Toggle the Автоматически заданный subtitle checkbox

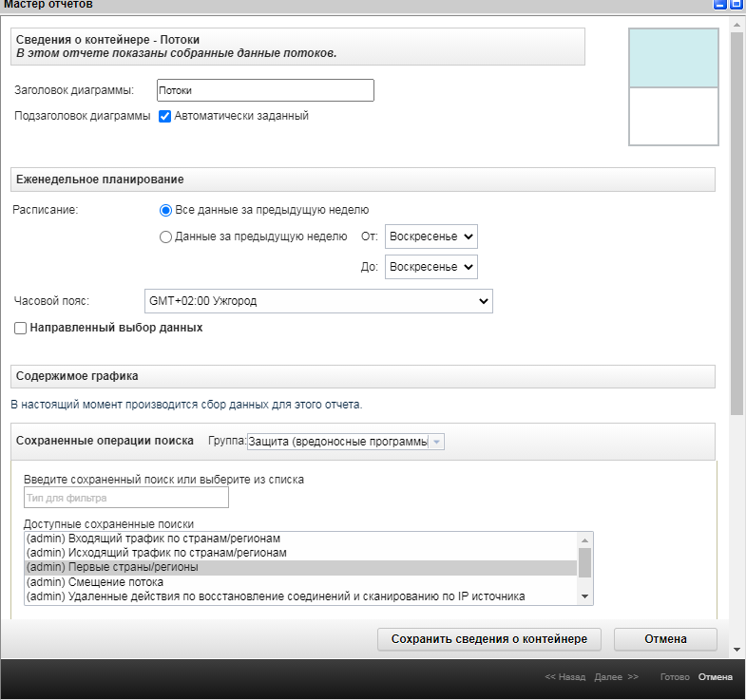pyautogui.click(x=164, y=116)
